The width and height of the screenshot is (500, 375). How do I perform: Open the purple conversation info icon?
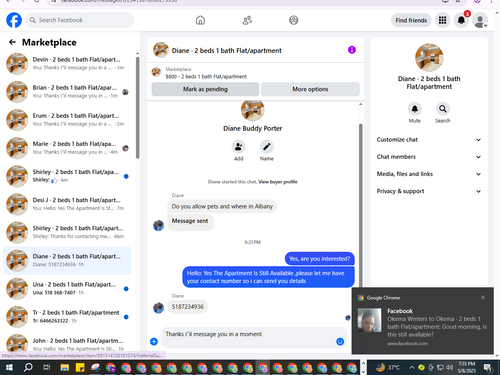tap(352, 50)
